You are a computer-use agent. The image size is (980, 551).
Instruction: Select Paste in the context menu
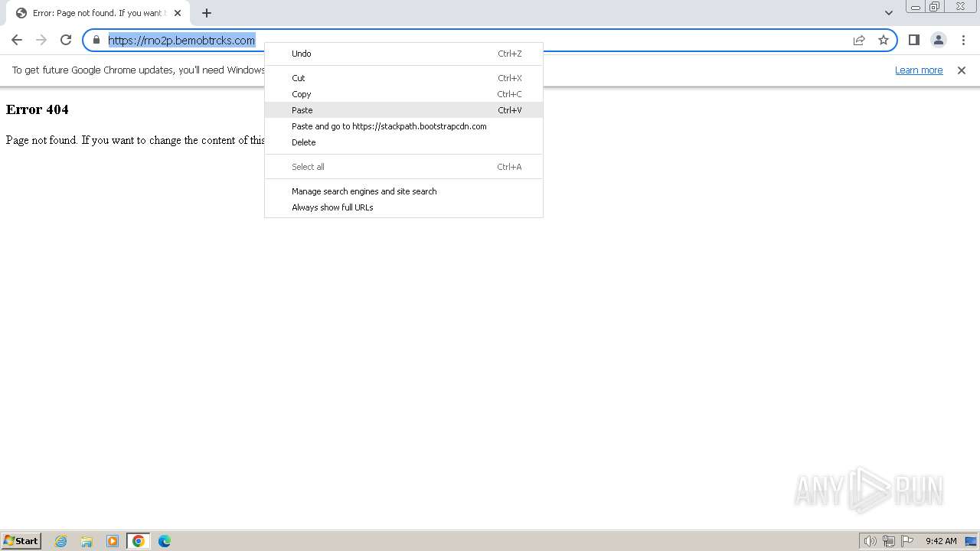click(x=403, y=110)
